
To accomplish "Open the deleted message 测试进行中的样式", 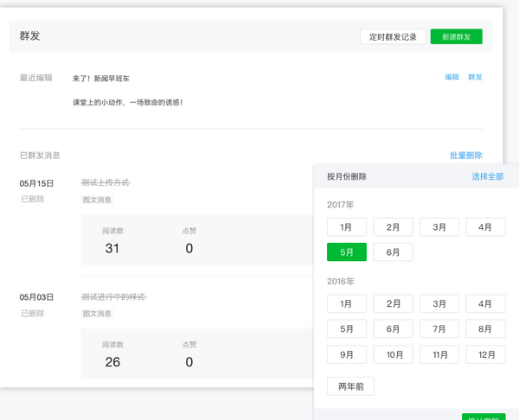I will click(x=113, y=297).
